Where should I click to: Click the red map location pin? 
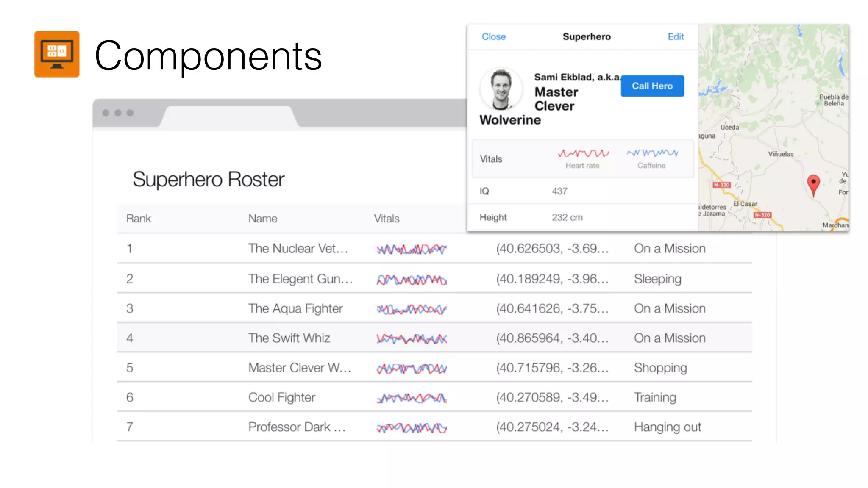coord(813,183)
